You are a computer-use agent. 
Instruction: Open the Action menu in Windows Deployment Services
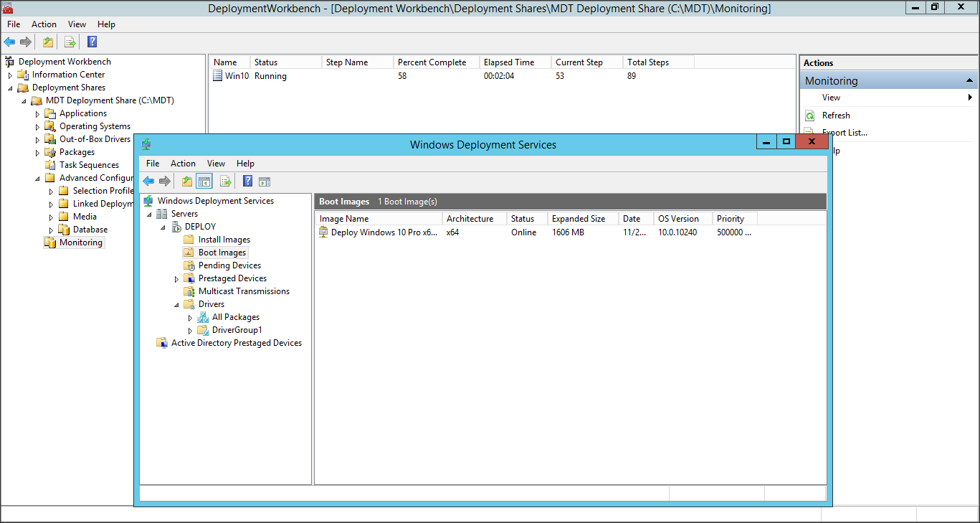[183, 164]
